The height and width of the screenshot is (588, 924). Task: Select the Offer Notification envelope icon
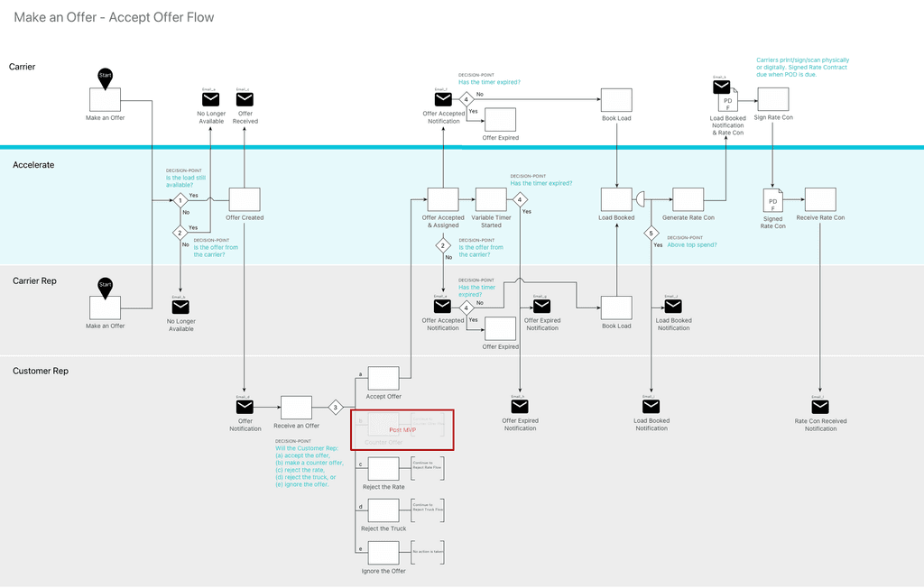point(245,407)
